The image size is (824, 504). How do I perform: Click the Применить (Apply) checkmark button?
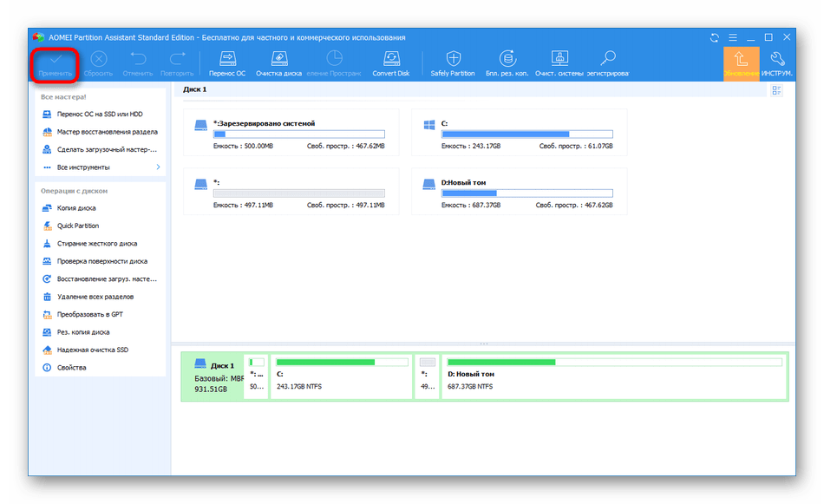pos(55,63)
